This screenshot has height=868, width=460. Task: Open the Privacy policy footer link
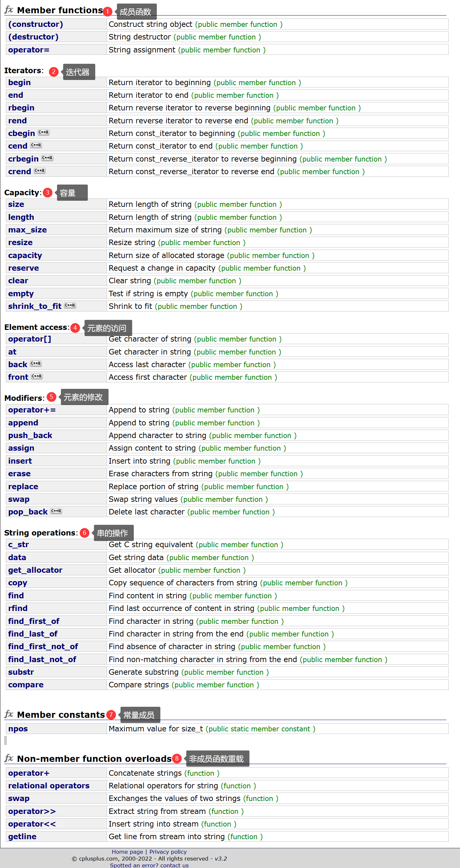[x=168, y=852]
